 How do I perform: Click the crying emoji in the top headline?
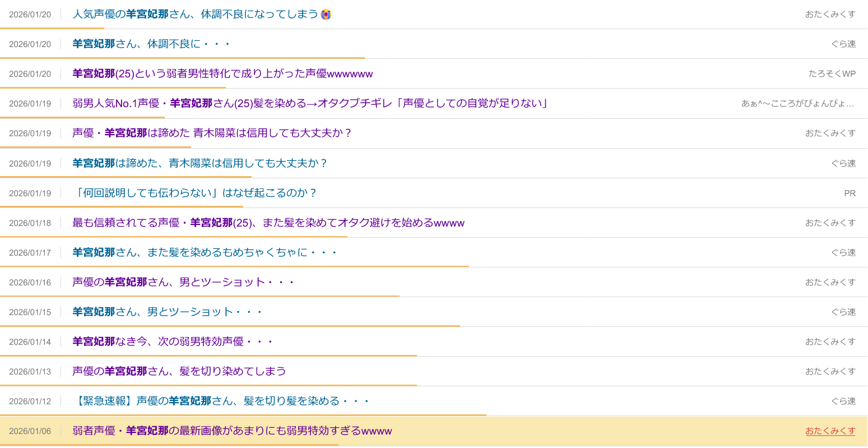point(326,15)
